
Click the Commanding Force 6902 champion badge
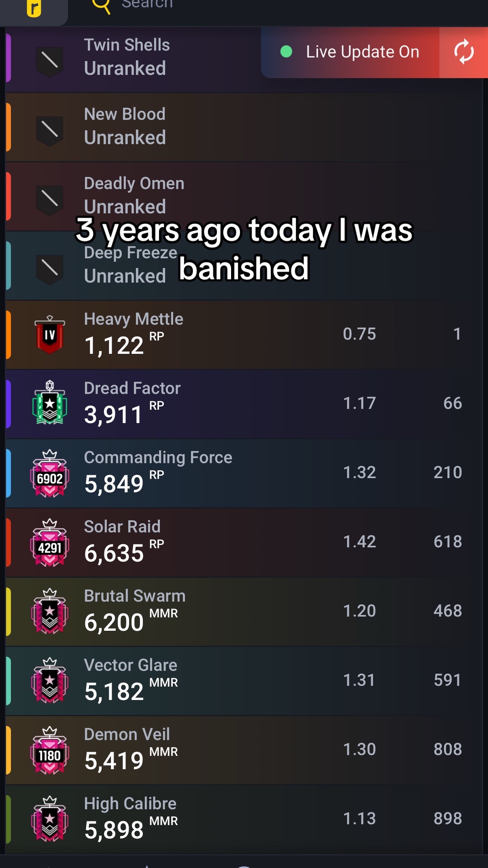click(49, 473)
